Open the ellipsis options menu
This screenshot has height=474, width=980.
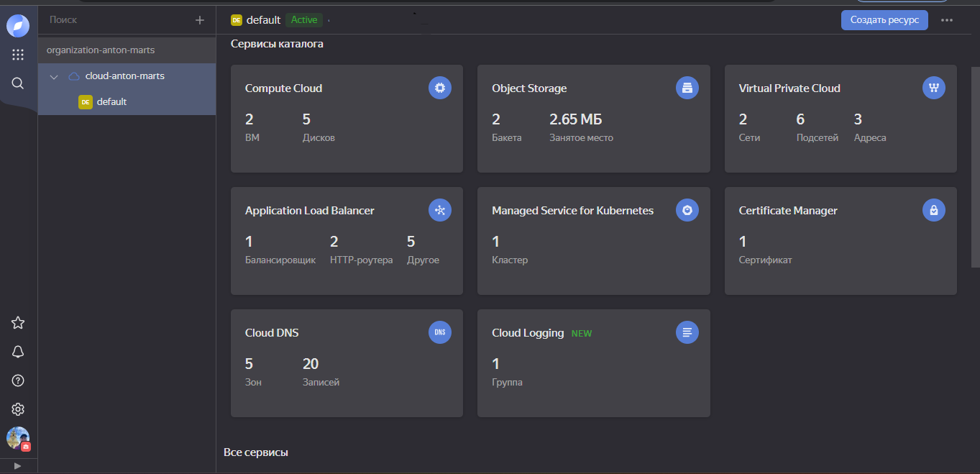pyautogui.click(x=947, y=19)
